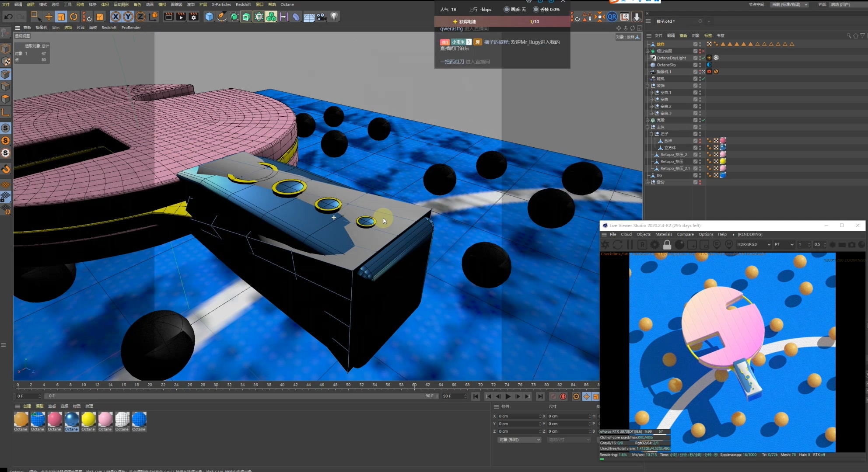
Task: Toggle visibility dots for OctaneSky object
Action: click(700, 65)
